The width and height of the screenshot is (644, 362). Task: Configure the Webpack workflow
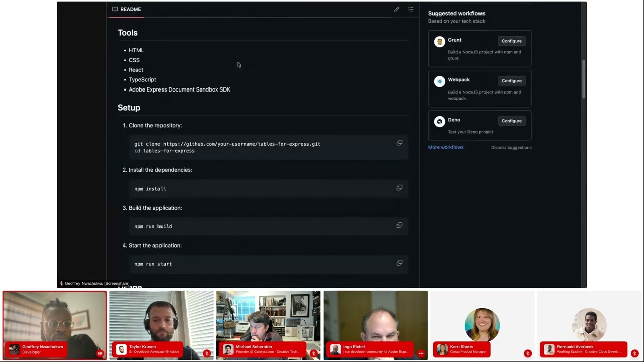[511, 80]
